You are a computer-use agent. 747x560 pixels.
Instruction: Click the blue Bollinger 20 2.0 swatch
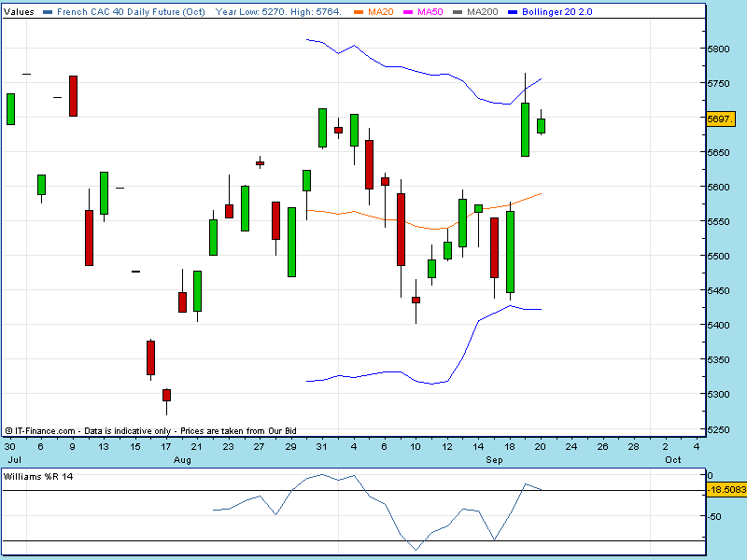[513, 12]
